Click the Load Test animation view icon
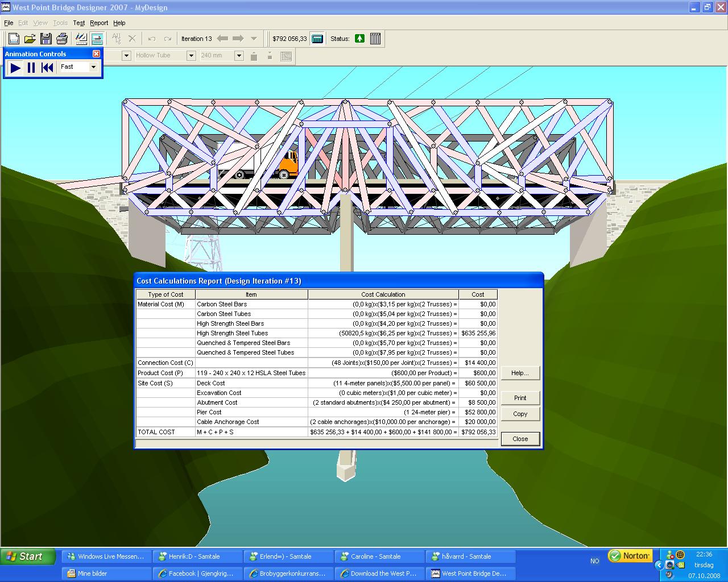 [97, 39]
